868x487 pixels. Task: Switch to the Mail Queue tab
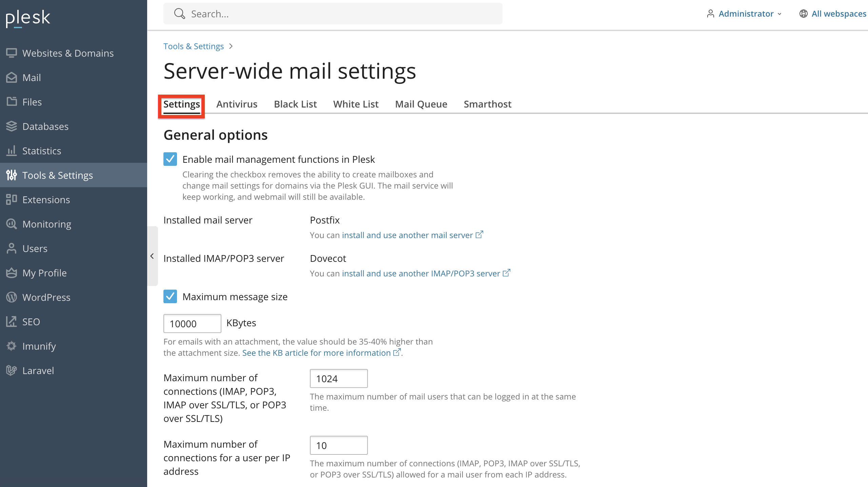coord(421,104)
